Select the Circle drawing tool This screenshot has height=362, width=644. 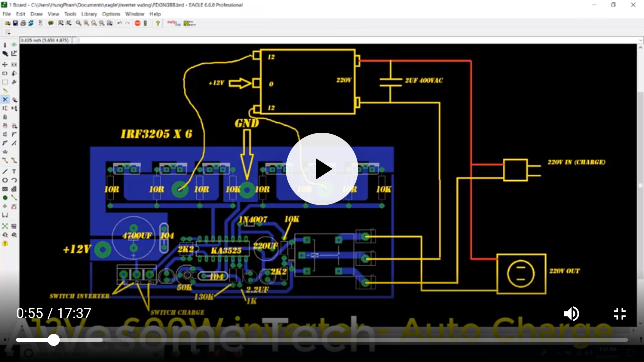[5, 180]
